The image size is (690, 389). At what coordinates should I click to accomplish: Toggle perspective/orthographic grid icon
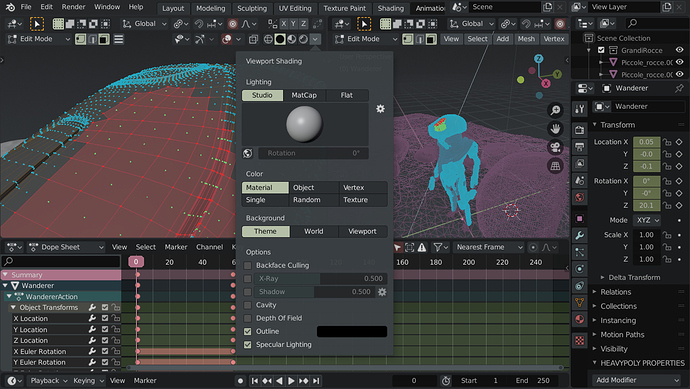(555, 166)
